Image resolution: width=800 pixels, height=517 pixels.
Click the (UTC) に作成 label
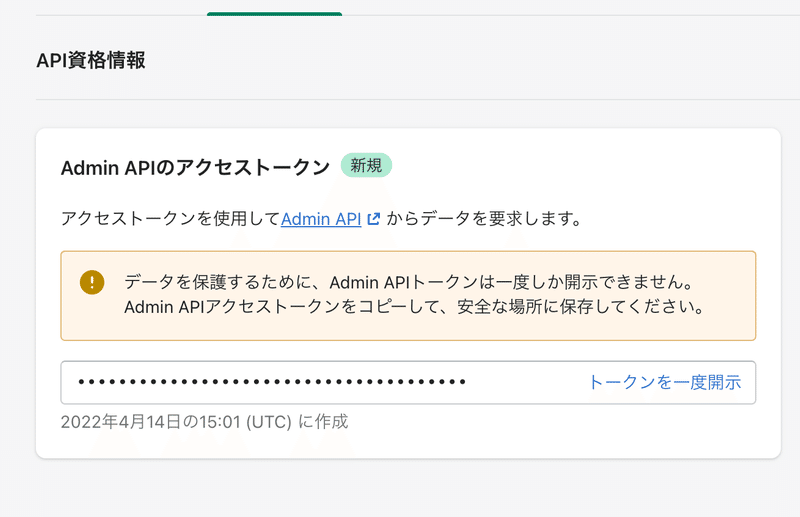[296, 422]
